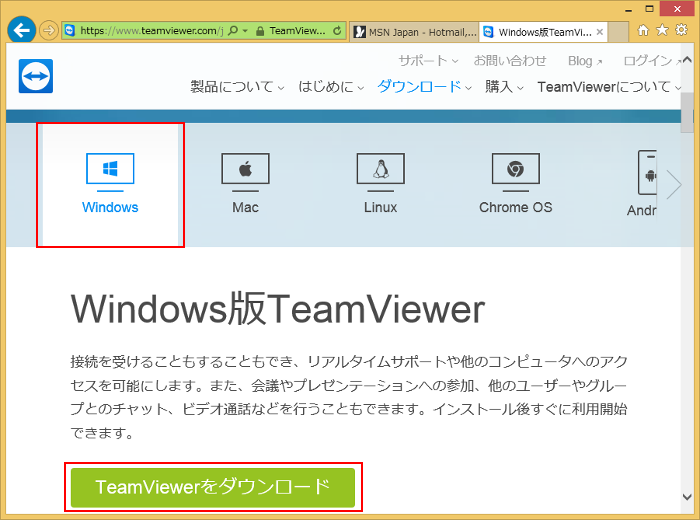Open the お問い合わせ link
The image size is (700, 520).
pyautogui.click(x=510, y=61)
